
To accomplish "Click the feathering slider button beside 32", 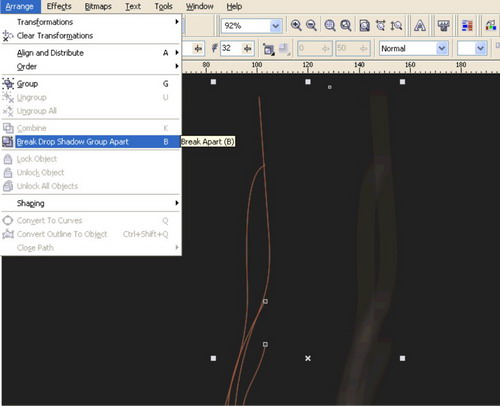I will tap(248, 49).
